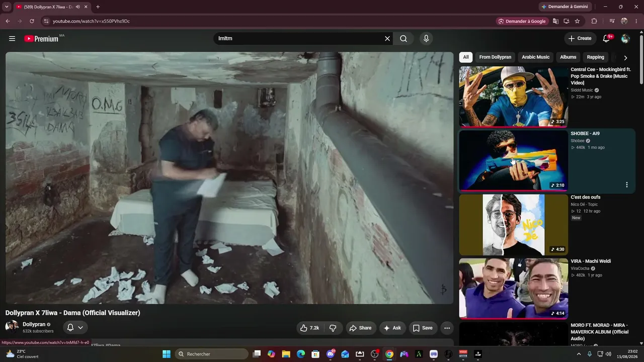Open File Explorer from taskbar
The width and height of the screenshot is (644, 362).
coord(286,354)
